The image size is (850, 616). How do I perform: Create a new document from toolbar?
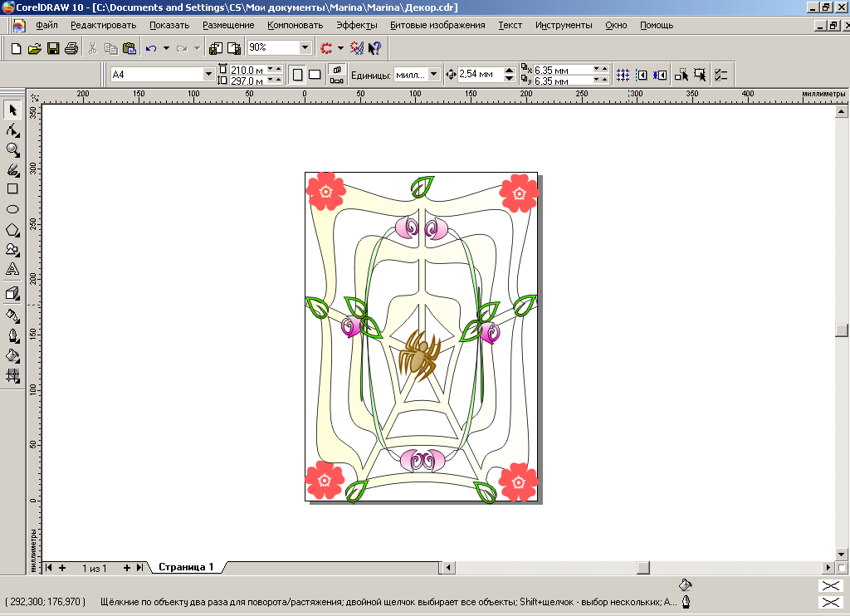coord(17,48)
